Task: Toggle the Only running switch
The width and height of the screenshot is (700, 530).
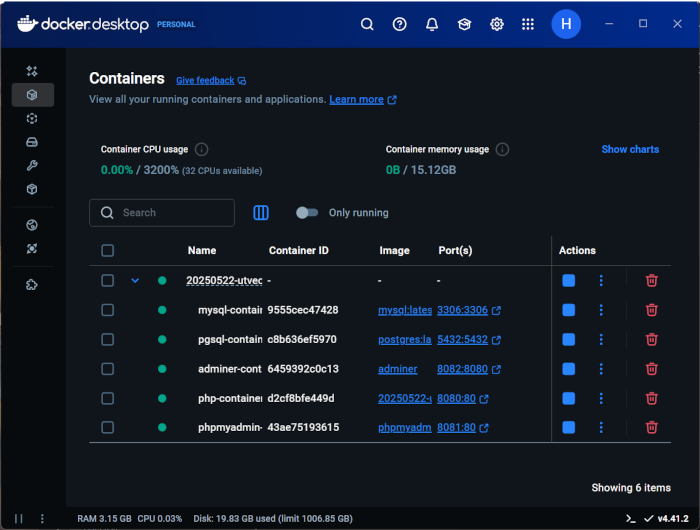Action: click(307, 212)
